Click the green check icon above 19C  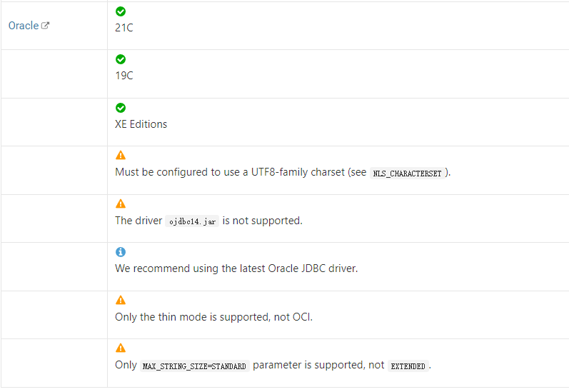point(121,59)
